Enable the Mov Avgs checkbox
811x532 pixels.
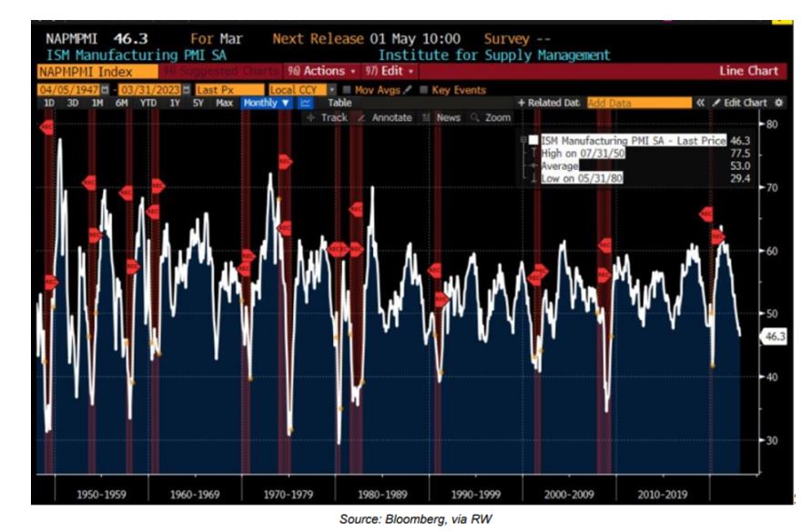coord(347,90)
